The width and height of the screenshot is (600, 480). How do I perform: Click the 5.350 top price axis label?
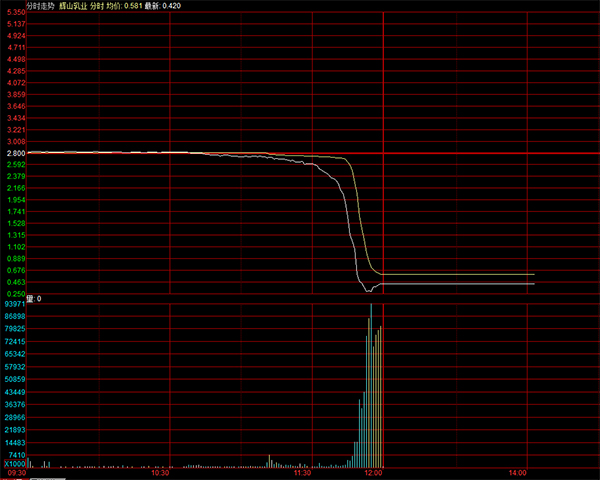15,12
